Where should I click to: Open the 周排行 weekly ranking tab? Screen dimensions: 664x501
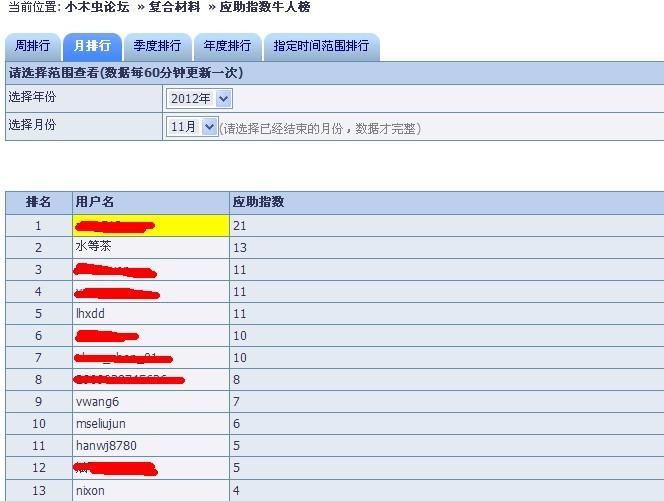click(32, 46)
